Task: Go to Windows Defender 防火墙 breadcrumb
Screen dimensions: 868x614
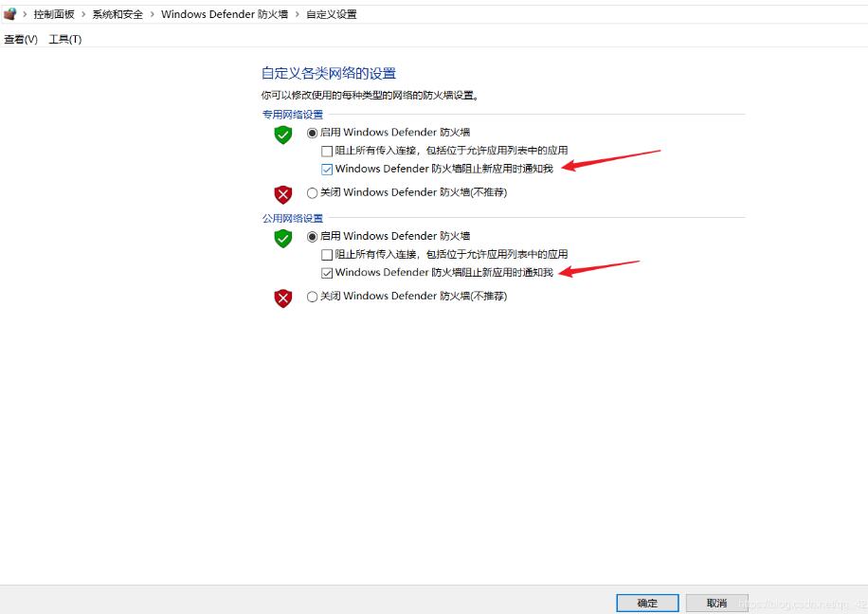Action: click(x=225, y=14)
